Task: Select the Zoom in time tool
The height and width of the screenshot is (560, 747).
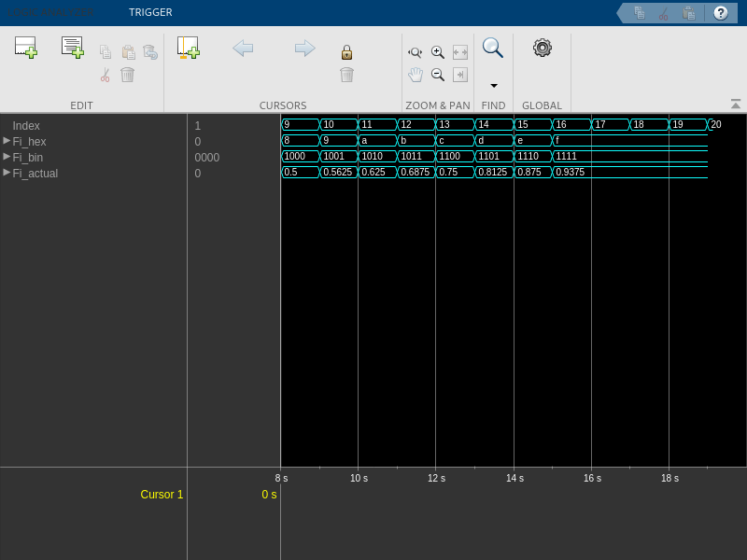Action: coord(415,52)
